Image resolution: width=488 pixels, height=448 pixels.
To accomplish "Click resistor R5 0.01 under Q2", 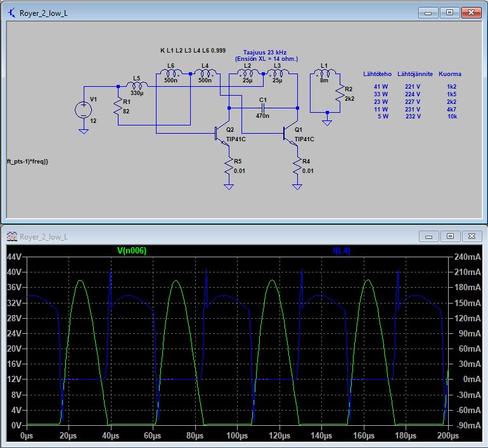I will point(229,167).
